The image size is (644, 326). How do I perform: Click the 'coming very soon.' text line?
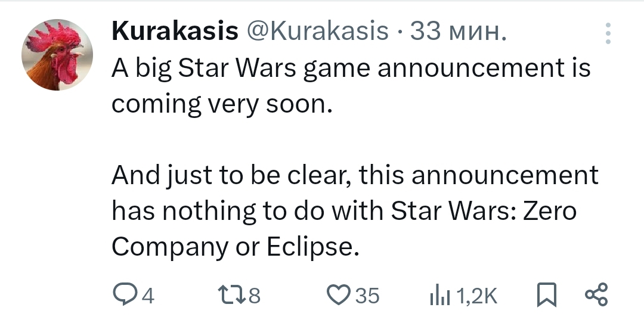click(221, 104)
